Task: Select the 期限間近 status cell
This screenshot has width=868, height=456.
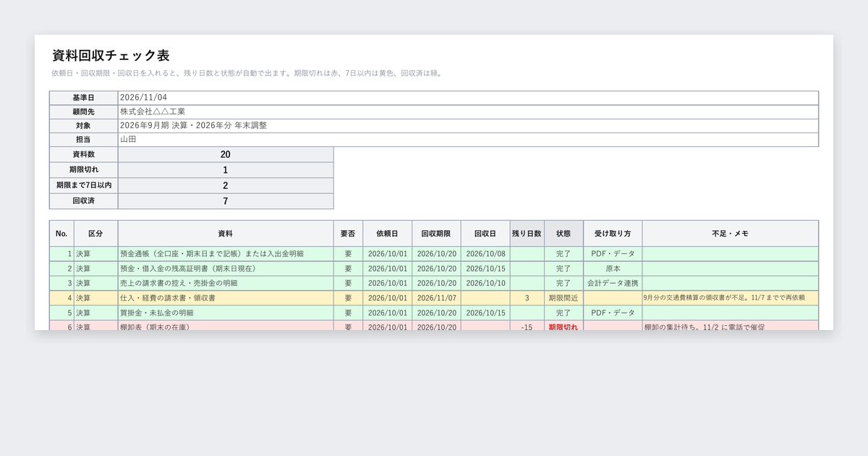Action: (x=563, y=298)
